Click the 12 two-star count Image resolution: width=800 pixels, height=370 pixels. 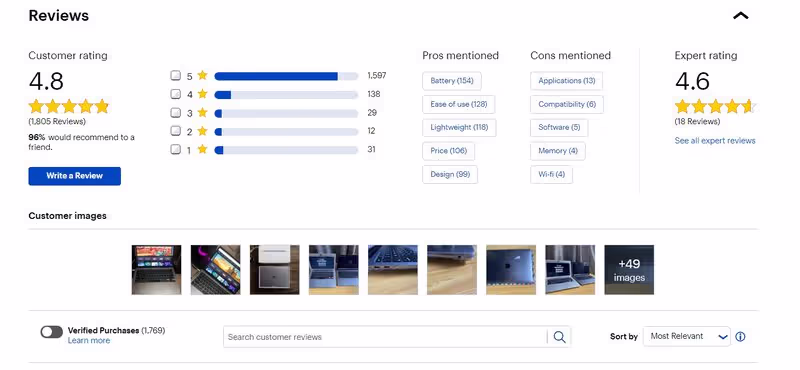click(x=371, y=131)
